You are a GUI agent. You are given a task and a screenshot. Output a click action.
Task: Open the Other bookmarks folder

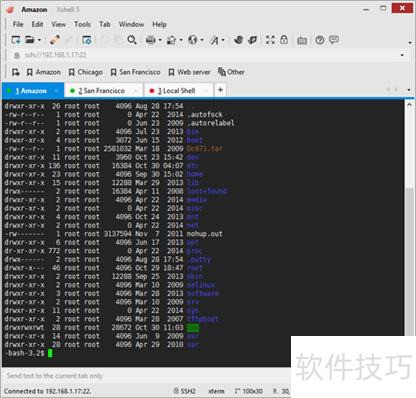coord(231,72)
